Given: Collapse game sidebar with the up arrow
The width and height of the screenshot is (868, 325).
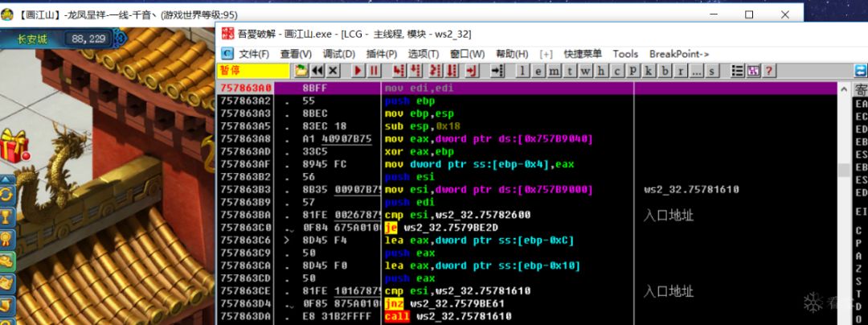Looking at the screenshot, I should [x=7, y=179].
